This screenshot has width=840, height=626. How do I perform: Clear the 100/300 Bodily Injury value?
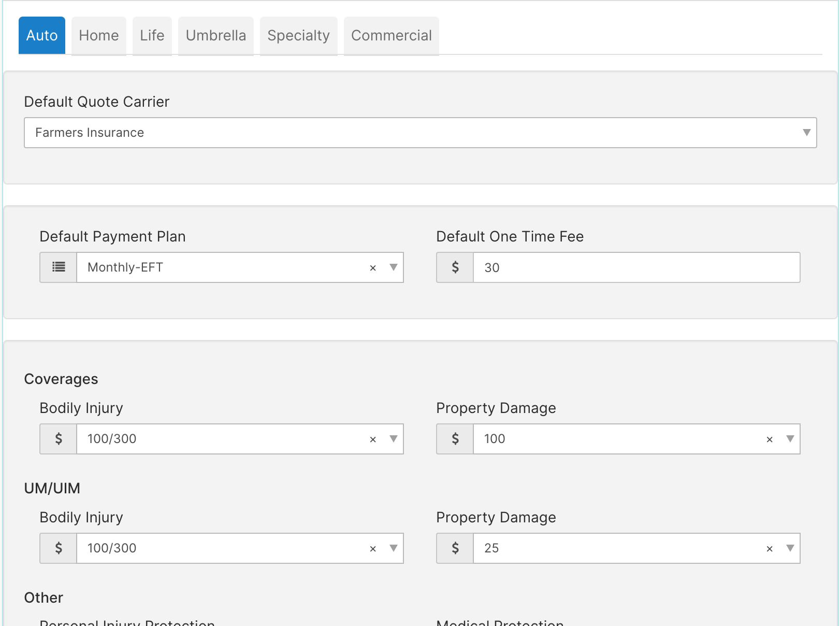(x=373, y=439)
